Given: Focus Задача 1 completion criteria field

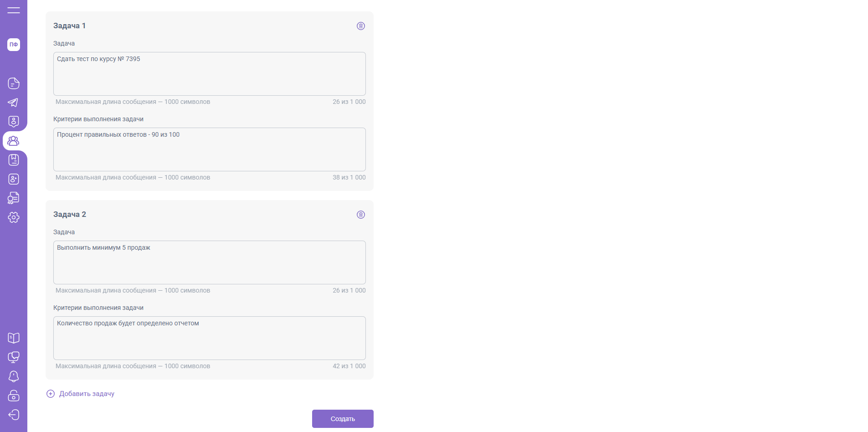Looking at the screenshot, I should 210,149.
